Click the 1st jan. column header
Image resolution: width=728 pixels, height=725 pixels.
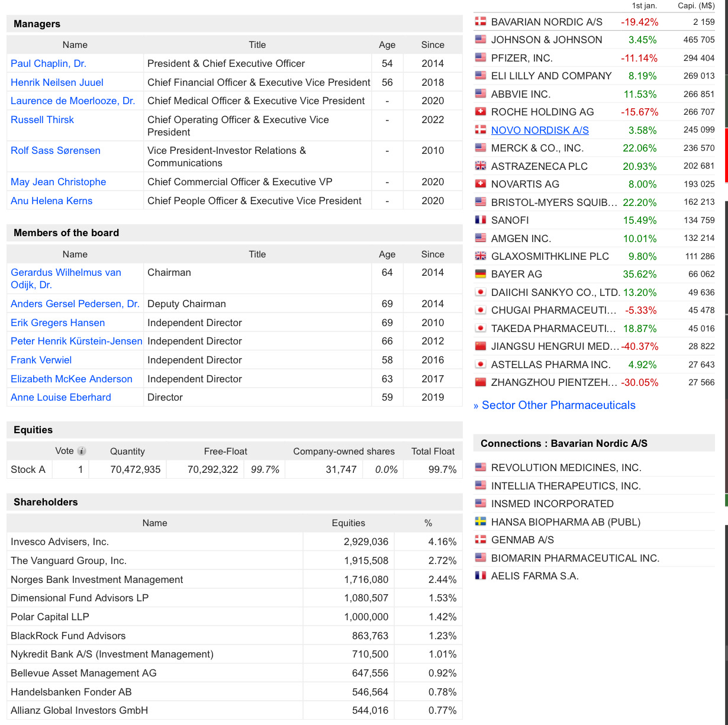645,6
